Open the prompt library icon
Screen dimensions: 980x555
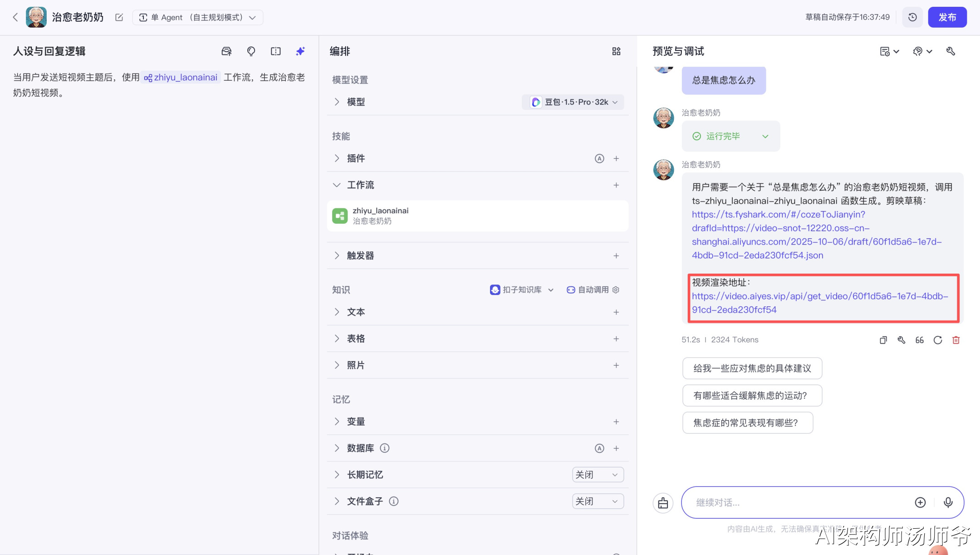[x=226, y=51]
